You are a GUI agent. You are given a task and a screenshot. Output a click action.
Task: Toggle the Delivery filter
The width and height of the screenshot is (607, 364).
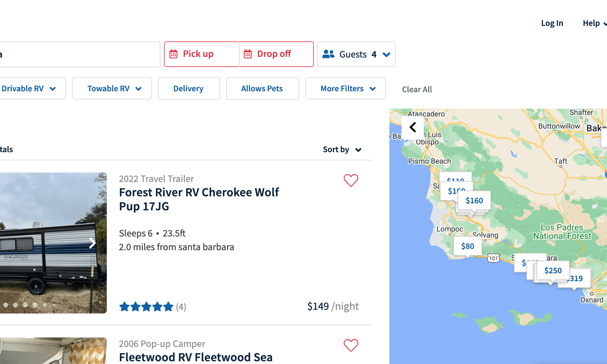(x=189, y=88)
